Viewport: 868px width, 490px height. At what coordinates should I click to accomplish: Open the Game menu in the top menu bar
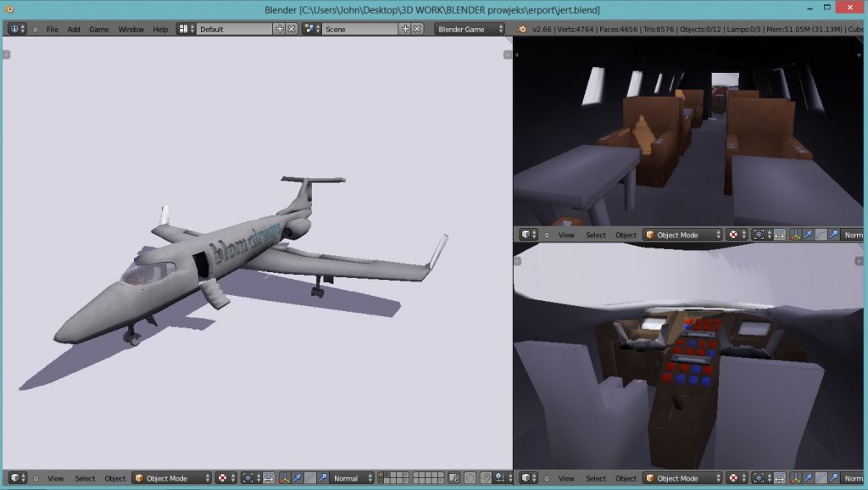coord(98,27)
